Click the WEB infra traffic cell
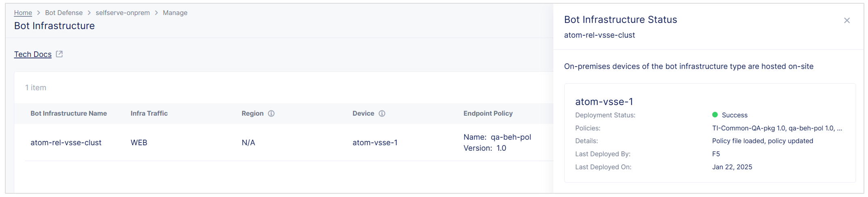Viewport: 868px width, 197px height. (x=139, y=143)
